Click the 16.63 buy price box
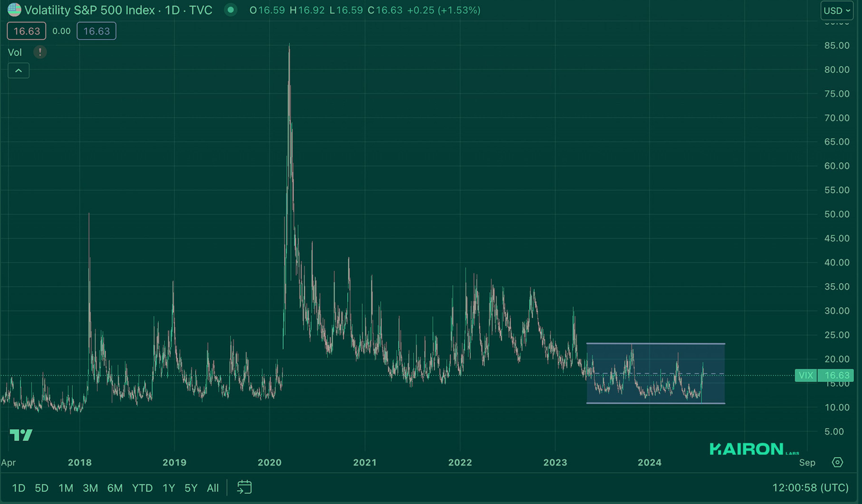The height and width of the screenshot is (504, 862). (x=97, y=31)
